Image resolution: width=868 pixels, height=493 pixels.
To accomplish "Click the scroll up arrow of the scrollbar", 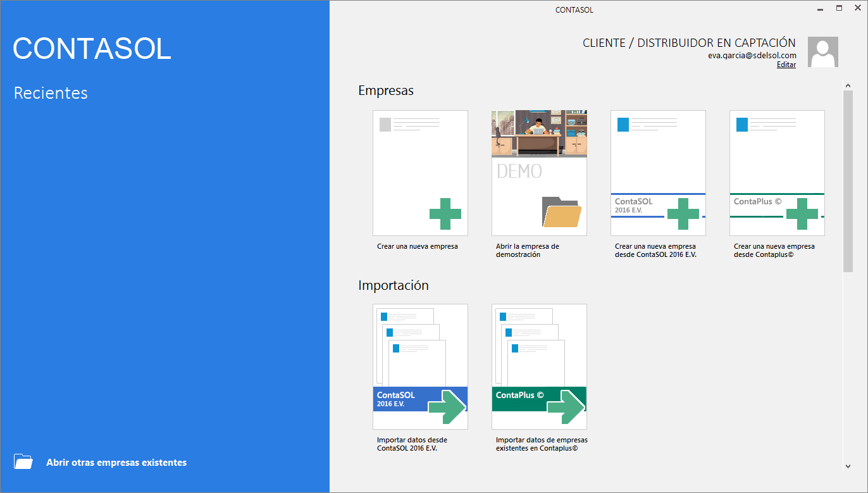I will pos(848,85).
